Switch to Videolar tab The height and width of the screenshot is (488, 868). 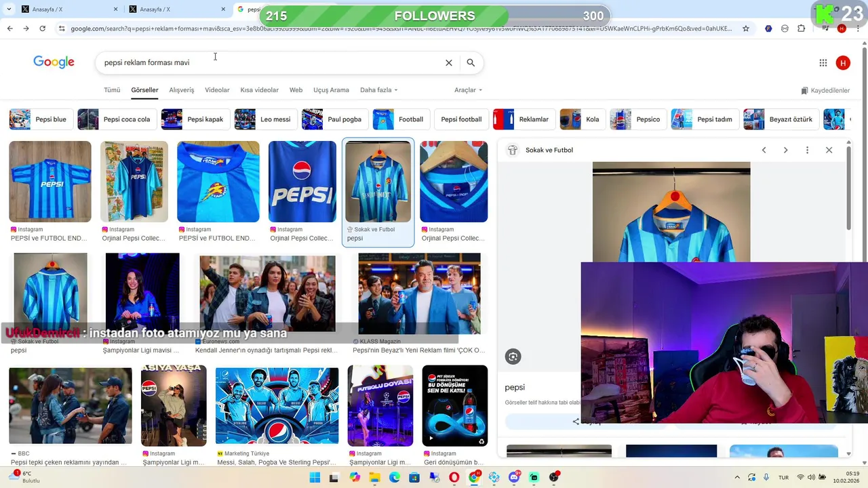click(217, 90)
